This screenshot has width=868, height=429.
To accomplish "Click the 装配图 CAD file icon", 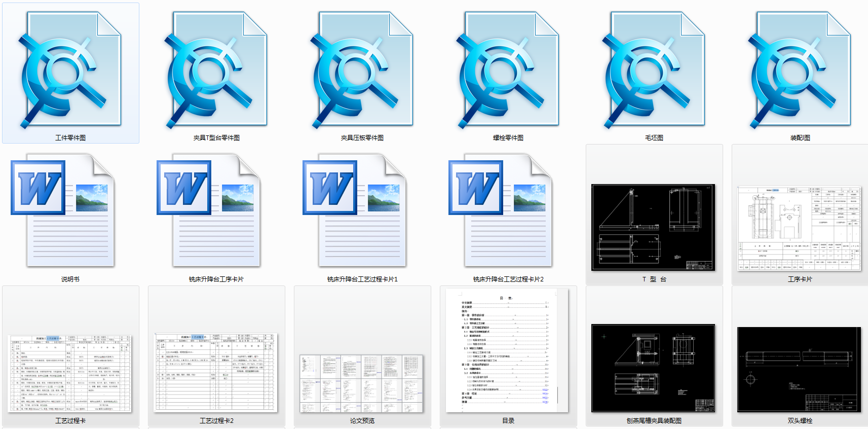I will point(800,70).
